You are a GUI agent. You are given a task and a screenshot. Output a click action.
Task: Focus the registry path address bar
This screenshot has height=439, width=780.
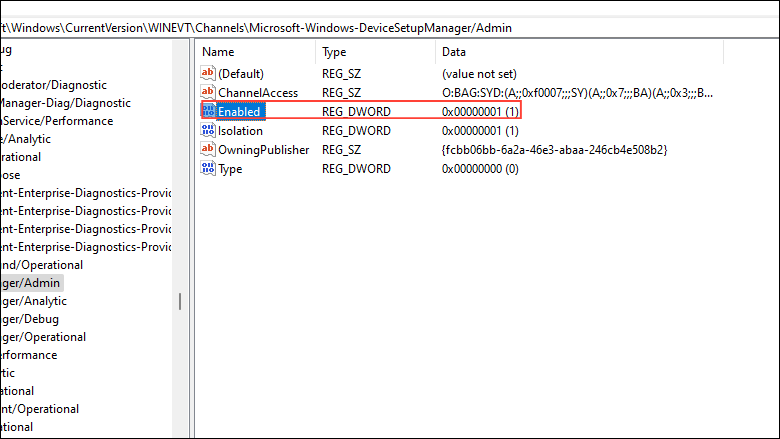[390, 28]
